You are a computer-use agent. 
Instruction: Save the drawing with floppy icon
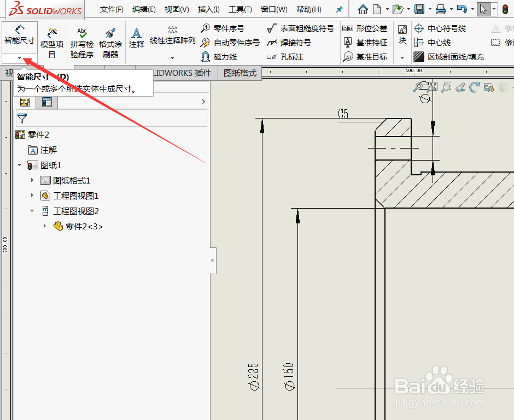pos(419,9)
